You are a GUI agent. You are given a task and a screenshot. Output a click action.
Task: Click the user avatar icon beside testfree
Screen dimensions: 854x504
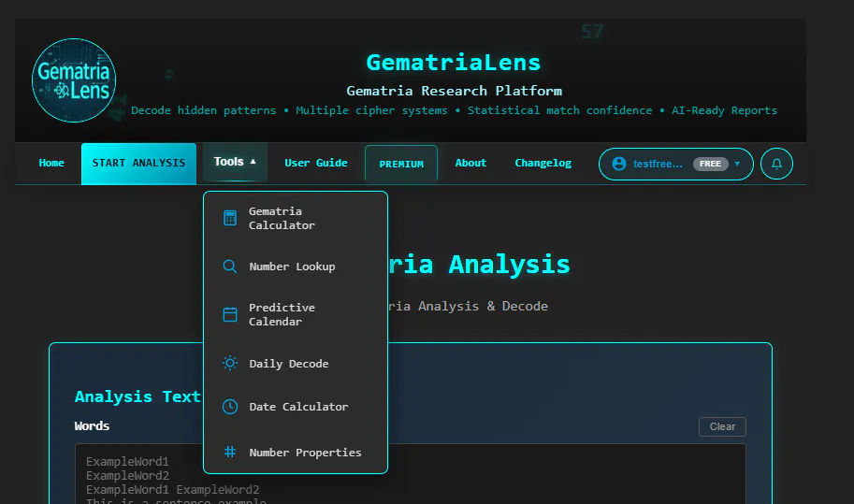(x=618, y=164)
